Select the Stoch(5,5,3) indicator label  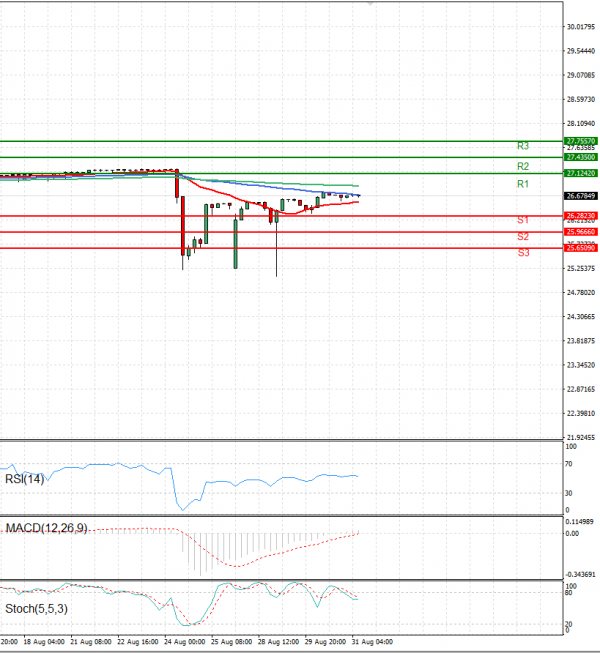(x=36, y=609)
